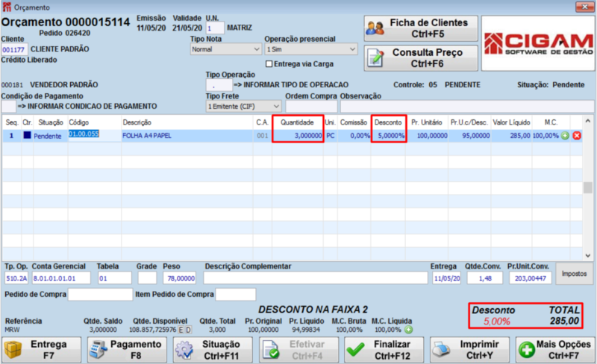Click the Tabela field
597x364 pixels.
(115, 278)
